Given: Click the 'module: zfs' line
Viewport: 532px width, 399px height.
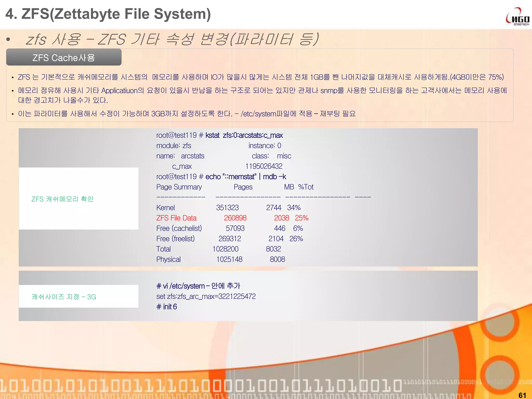Looking at the screenshot, I should click(x=174, y=146).
